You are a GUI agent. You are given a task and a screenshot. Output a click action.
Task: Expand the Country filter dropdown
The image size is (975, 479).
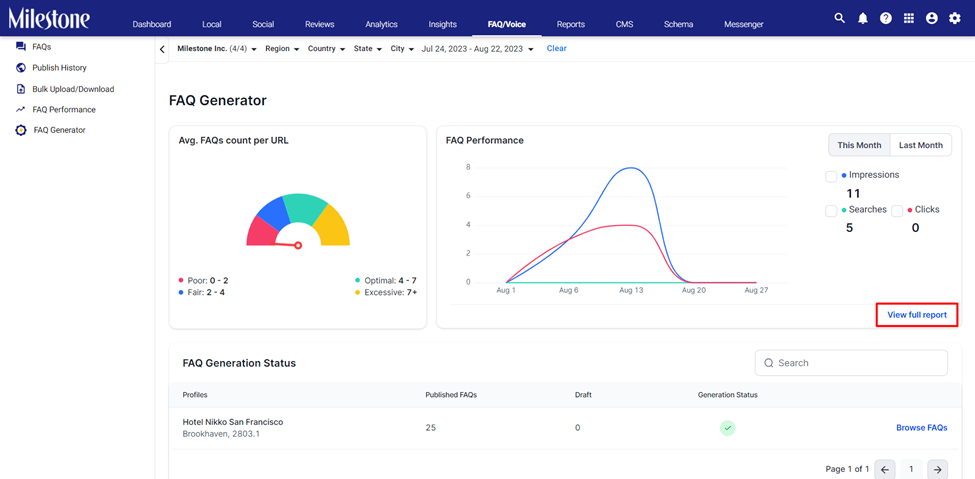[x=326, y=49]
